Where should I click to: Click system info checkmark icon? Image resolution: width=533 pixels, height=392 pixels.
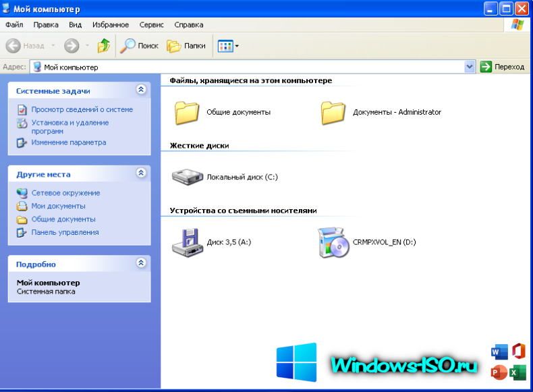pyautogui.click(x=22, y=110)
